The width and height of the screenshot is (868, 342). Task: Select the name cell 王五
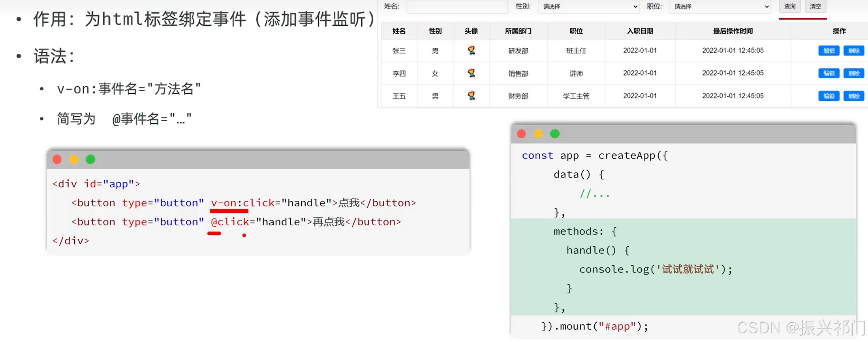399,96
